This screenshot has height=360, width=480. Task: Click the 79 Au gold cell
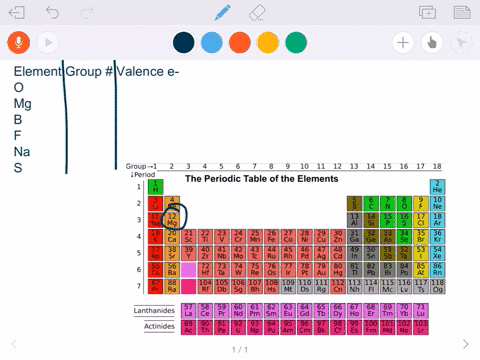coord(321,270)
